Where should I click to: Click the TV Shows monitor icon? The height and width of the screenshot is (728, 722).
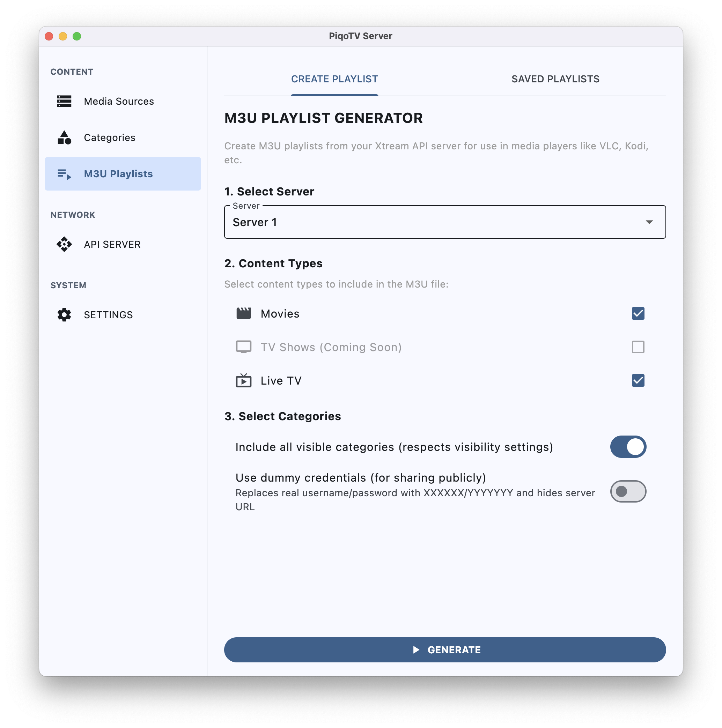pyautogui.click(x=244, y=347)
